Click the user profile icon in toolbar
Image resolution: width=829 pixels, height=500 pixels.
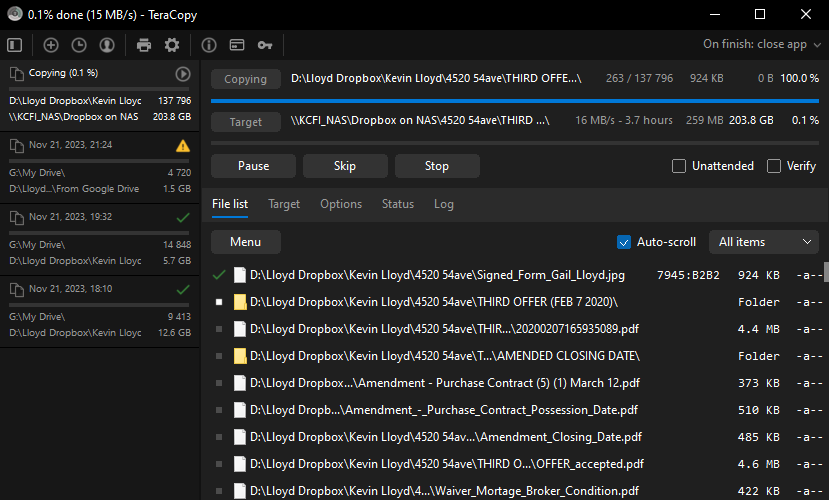coord(107,45)
